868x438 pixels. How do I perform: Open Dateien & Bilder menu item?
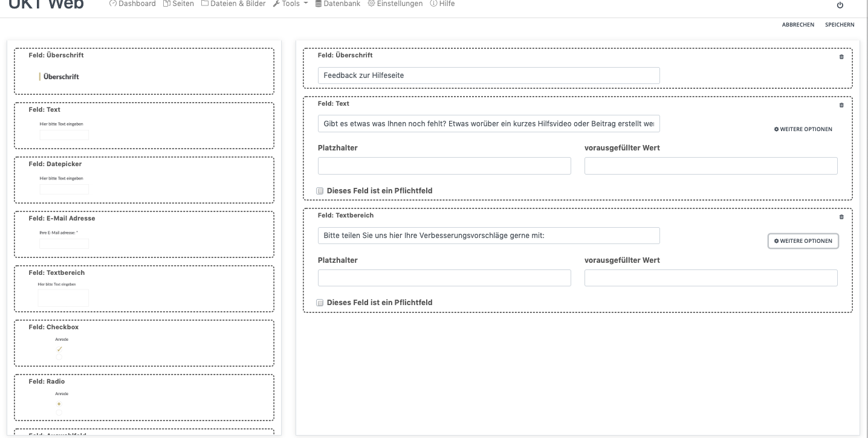pyautogui.click(x=233, y=4)
